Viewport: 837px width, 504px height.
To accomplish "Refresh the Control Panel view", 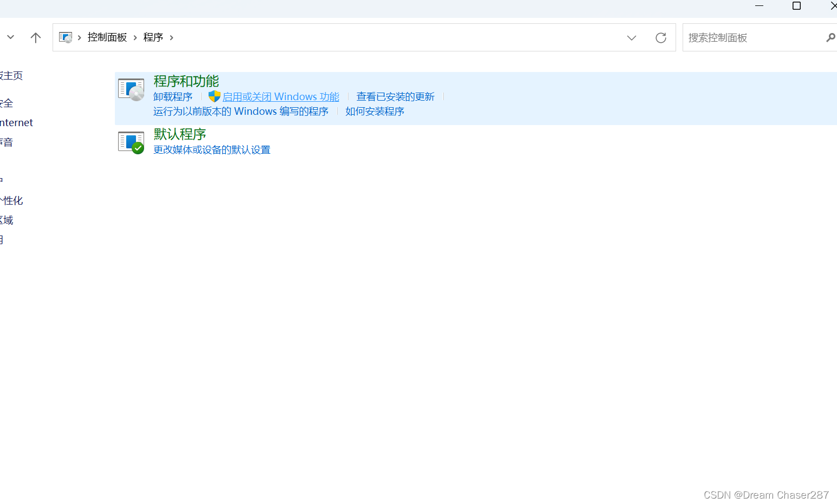I will pos(660,37).
